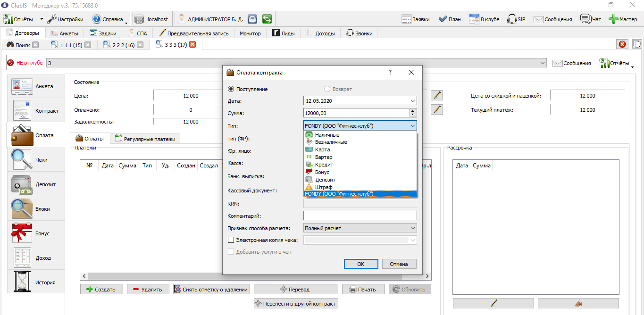This screenshot has width=644, height=315.
Task: Select Поступление radio button
Action: (231, 89)
